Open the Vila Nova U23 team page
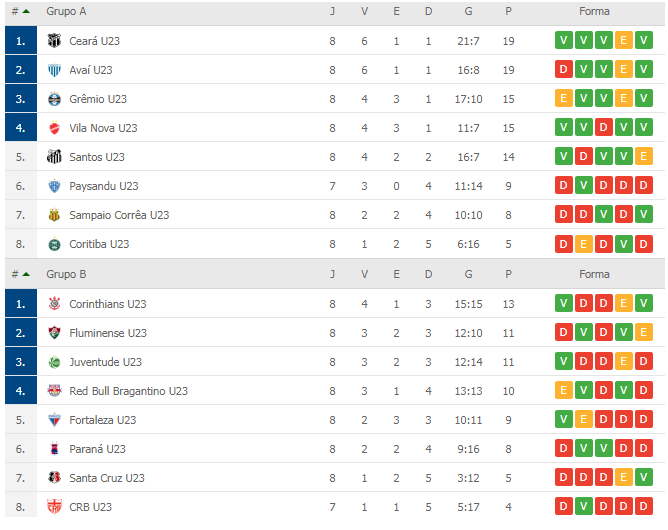Image resolution: width=668 pixels, height=530 pixels. (x=103, y=128)
